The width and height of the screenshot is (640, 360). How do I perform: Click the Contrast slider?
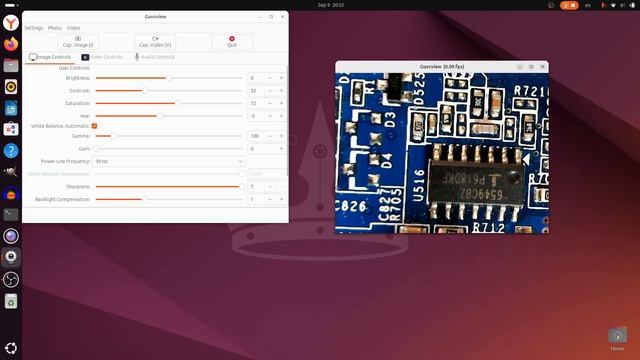[x=169, y=91]
